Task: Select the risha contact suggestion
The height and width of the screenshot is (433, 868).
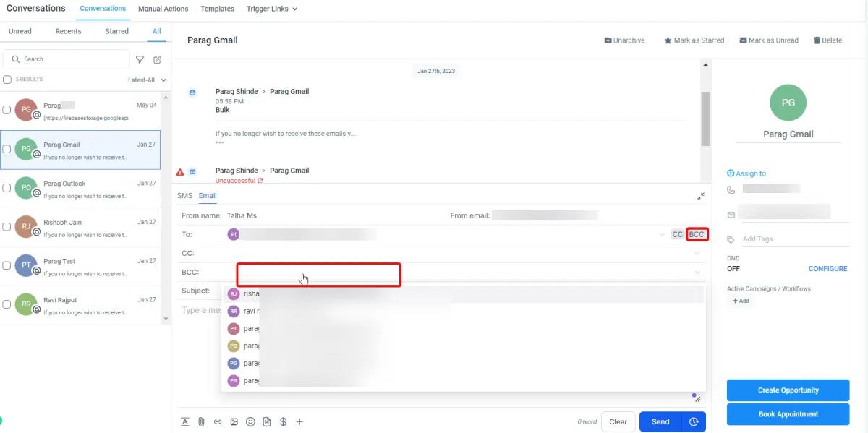Action: coord(463,294)
